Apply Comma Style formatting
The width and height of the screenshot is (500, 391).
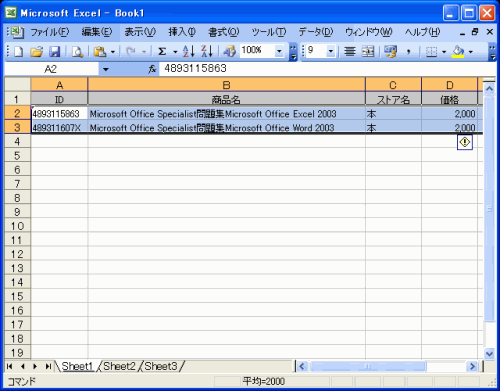pos(408,52)
